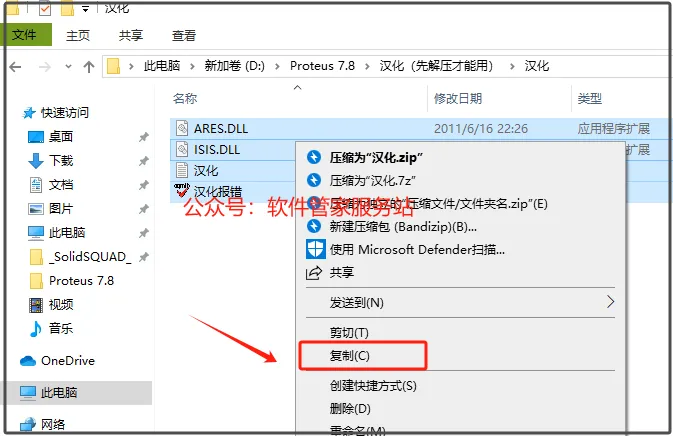This screenshot has width=673, height=436.
Task: Open _SolidSQUAD_ folder in sidebar
Action: click(90, 257)
